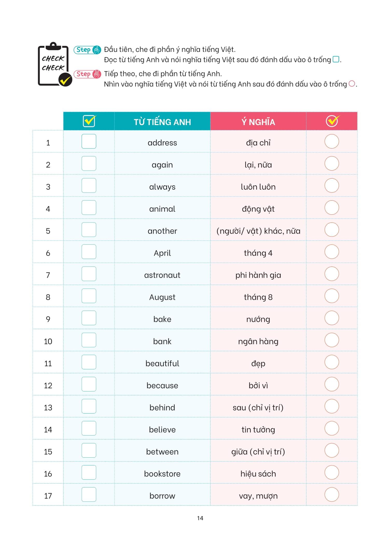Click the word 'beautiful' in the table
Image resolution: width=392 pixels, height=550 pixels.
pyautogui.click(x=162, y=363)
